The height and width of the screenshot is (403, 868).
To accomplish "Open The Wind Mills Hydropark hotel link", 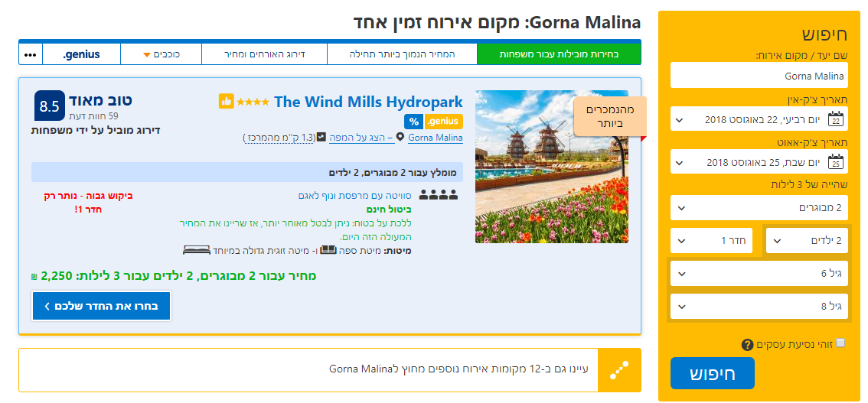I will 368,102.
